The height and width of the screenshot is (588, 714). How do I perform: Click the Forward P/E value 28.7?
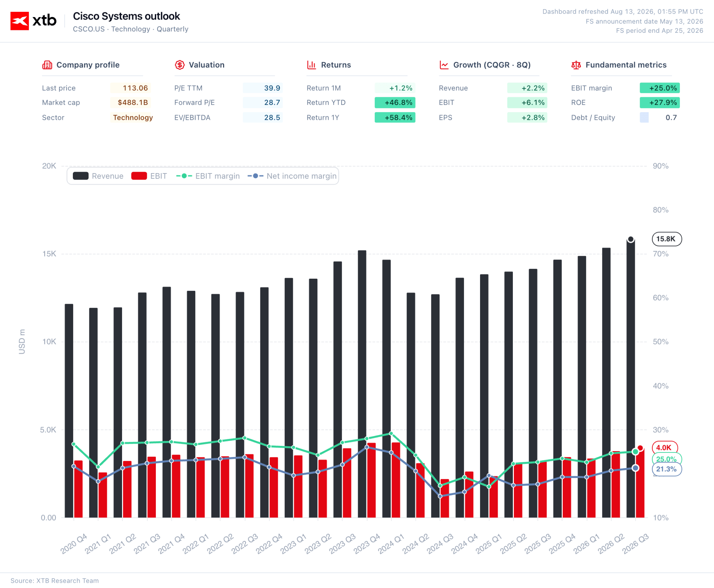272,102
